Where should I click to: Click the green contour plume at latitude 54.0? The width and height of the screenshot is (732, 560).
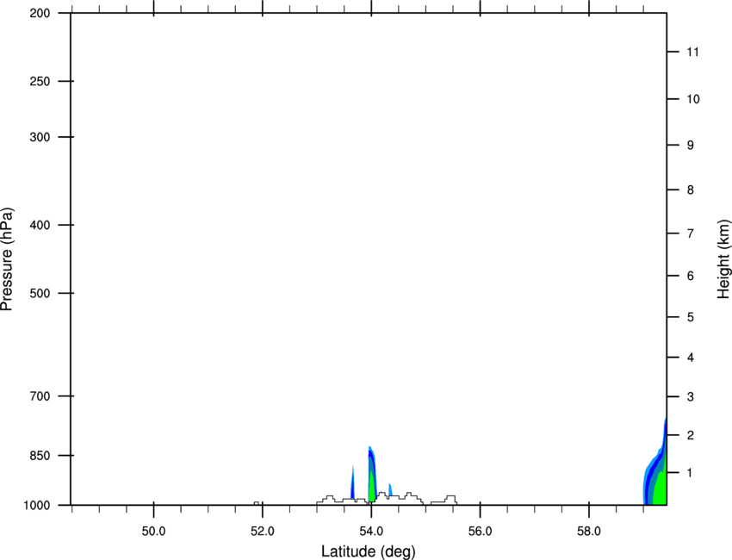point(372,486)
